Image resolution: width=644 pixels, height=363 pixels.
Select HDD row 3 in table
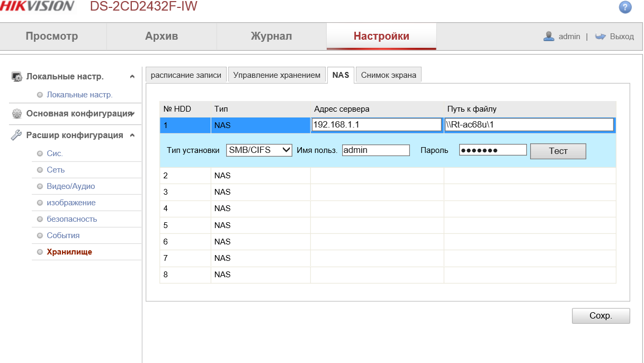388,192
